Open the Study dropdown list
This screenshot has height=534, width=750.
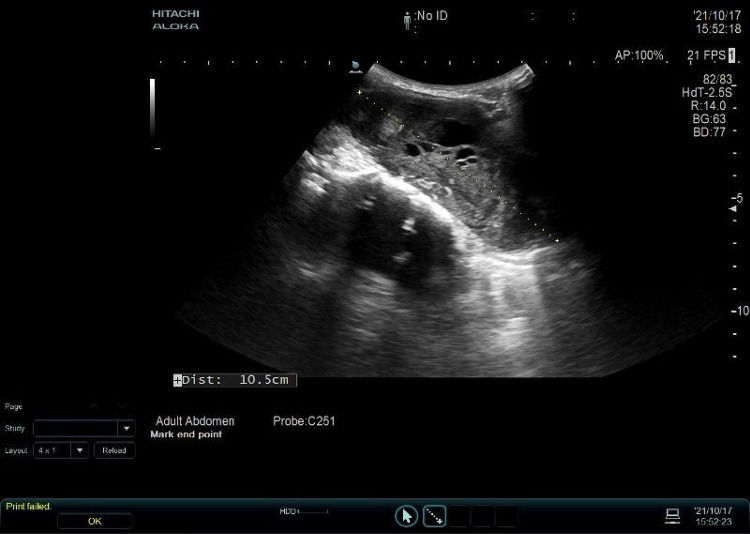click(x=126, y=428)
